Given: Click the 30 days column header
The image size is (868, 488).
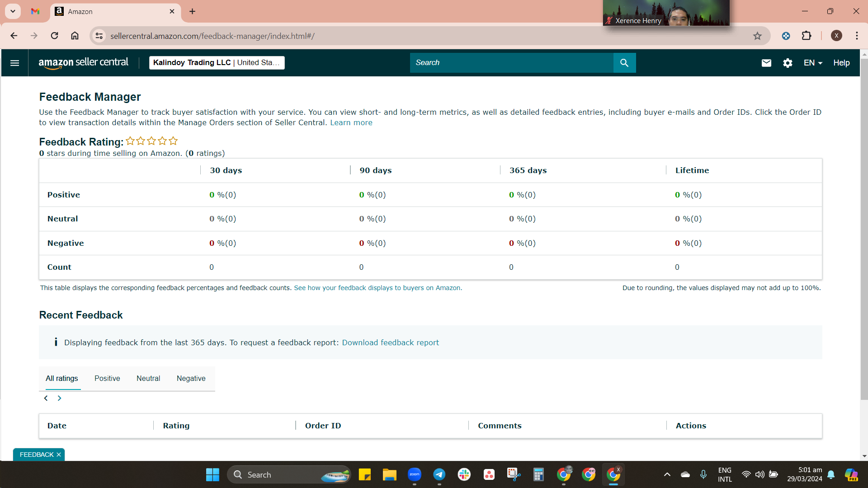Looking at the screenshot, I should [x=226, y=170].
